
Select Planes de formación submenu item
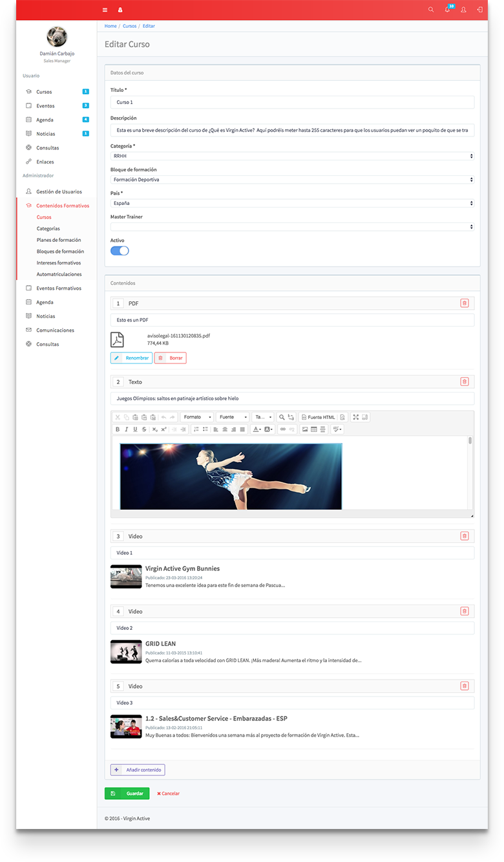[x=59, y=240]
